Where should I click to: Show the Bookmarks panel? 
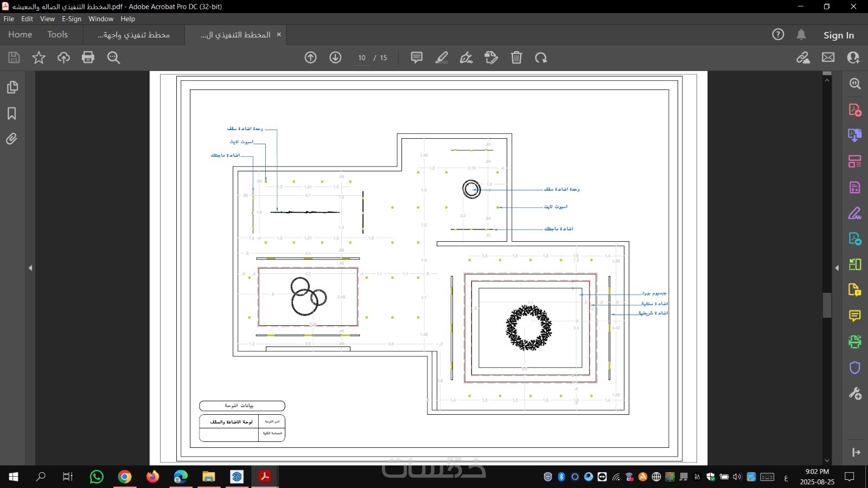[x=12, y=113]
